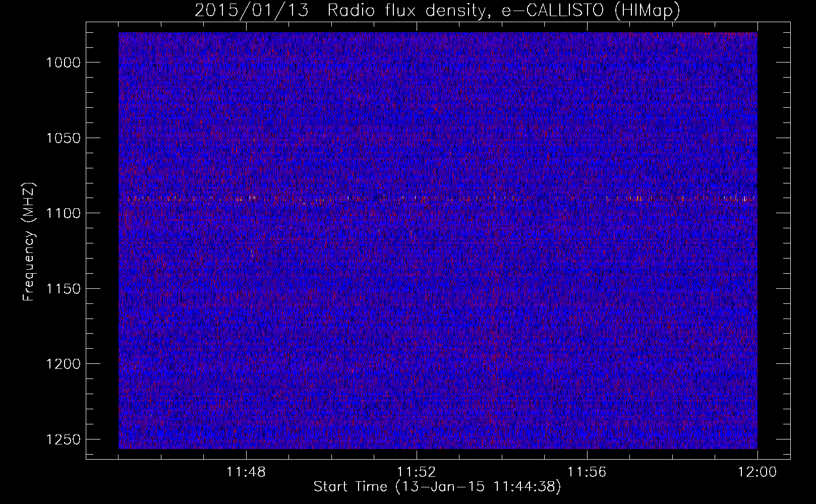Click the 11:52 time tick label
The width and height of the screenshot is (816, 504).
pyautogui.click(x=417, y=472)
